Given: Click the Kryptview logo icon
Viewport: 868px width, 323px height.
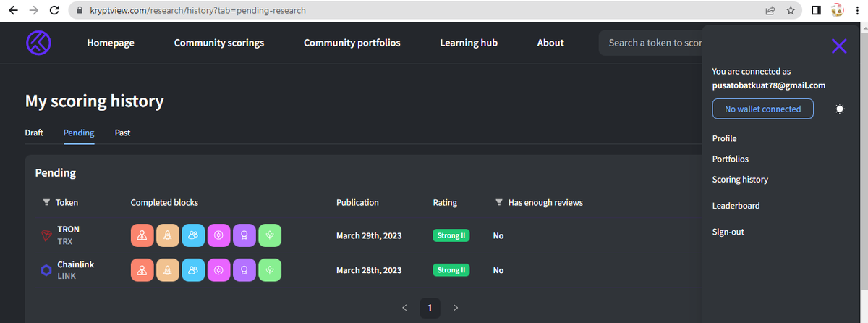Looking at the screenshot, I should click(x=38, y=43).
